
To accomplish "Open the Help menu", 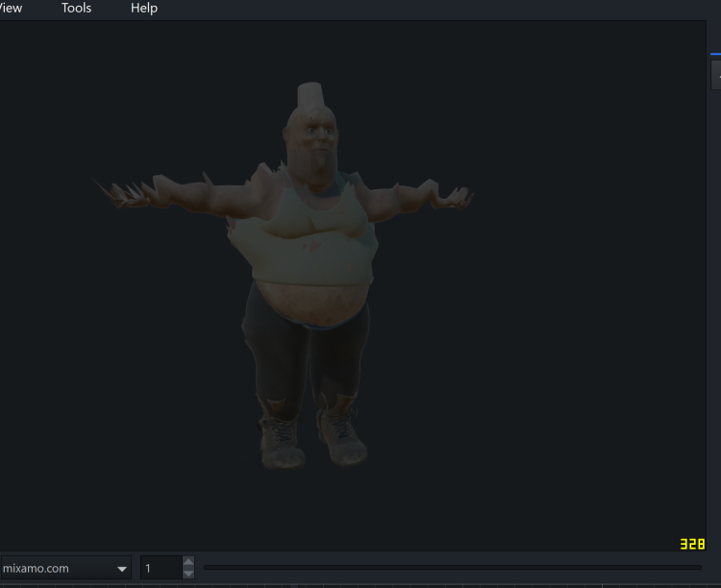I will click(144, 9).
